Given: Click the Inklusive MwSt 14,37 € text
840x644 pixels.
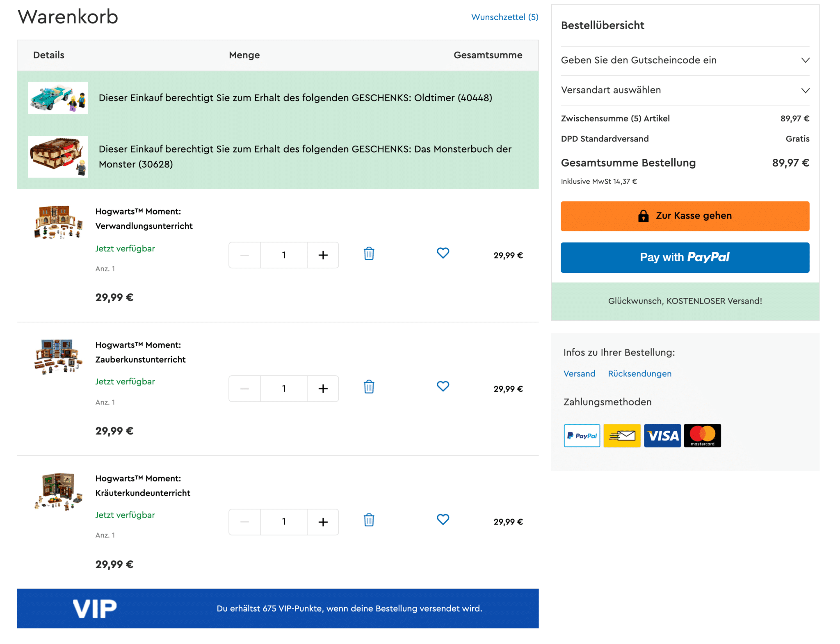Looking at the screenshot, I should (x=599, y=181).
